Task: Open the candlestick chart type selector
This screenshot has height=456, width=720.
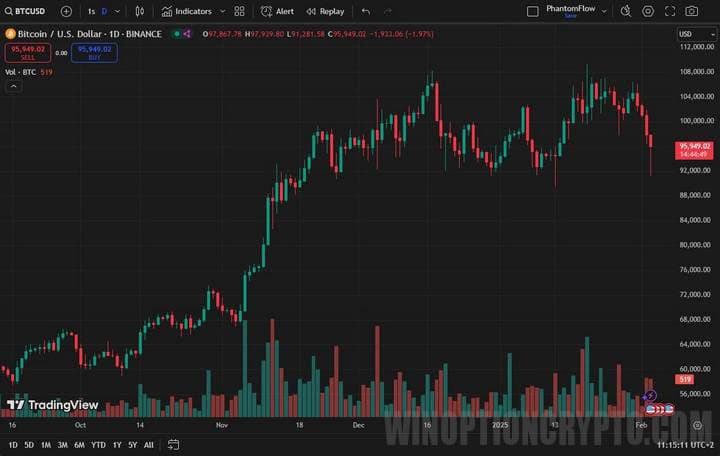Action: click(139, 11)
